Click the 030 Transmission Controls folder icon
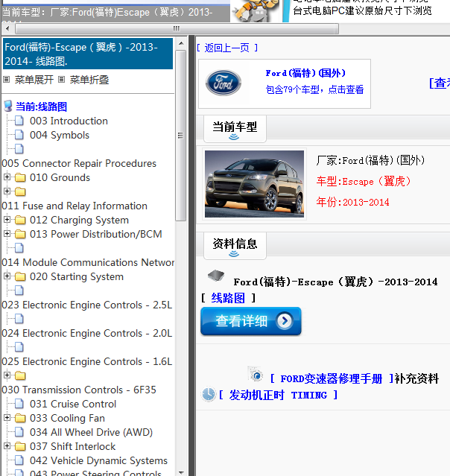 (x=20, y=376)
